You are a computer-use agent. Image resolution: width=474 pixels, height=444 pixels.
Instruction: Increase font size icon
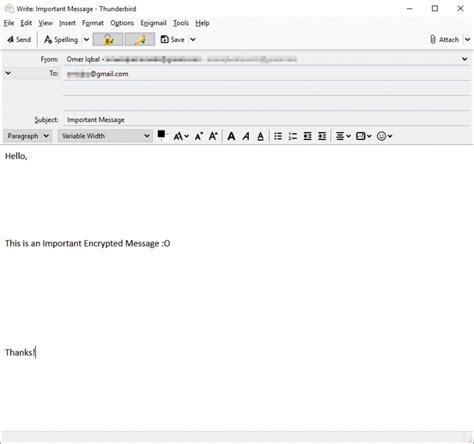pos(213,136)
